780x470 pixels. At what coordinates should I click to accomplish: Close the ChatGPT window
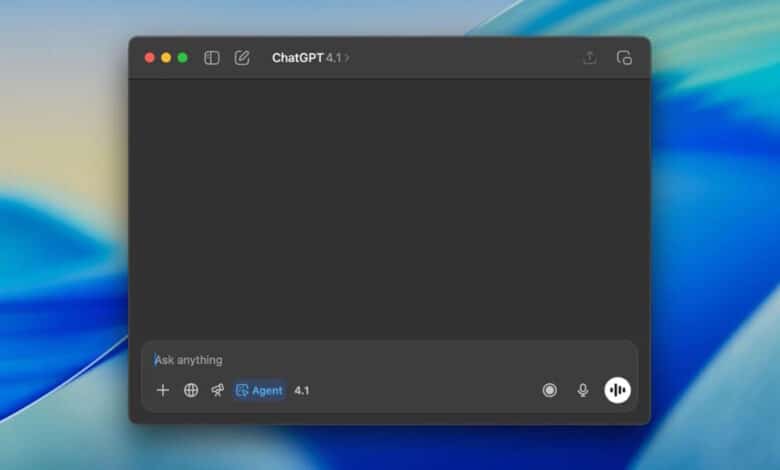coord(149,58)
